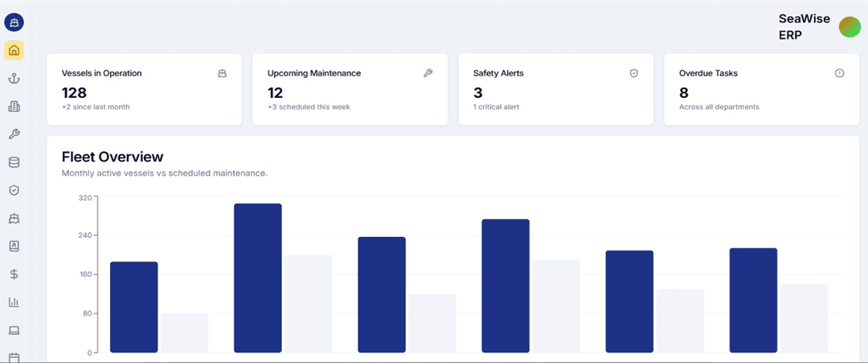Click the laptop icon in sidebar

coord(14,330)
